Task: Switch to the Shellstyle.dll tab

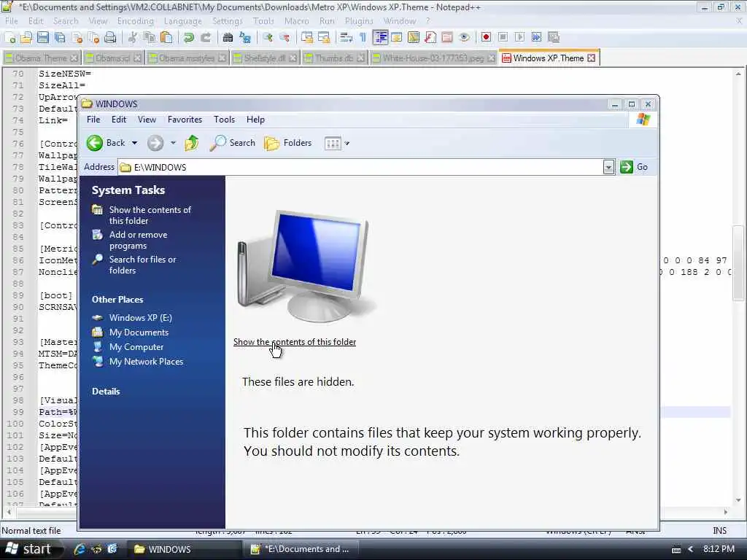Action: coord(265,58)
